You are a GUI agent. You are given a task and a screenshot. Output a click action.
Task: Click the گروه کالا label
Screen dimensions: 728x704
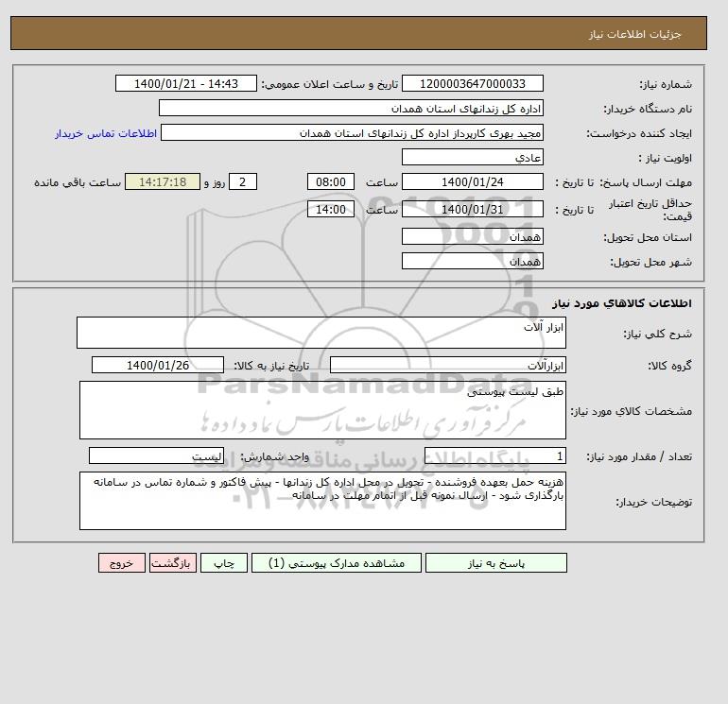click(x=669, y=366)
